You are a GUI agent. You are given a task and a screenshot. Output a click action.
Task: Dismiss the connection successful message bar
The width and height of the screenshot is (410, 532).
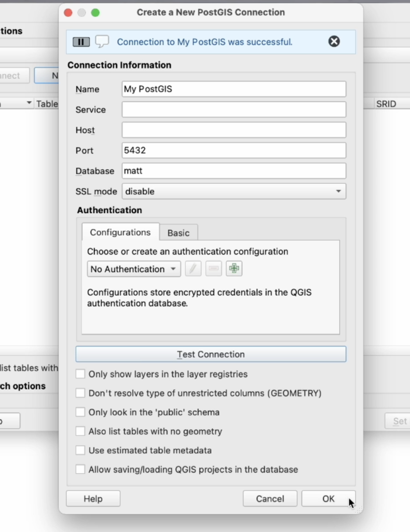(334, 42)
